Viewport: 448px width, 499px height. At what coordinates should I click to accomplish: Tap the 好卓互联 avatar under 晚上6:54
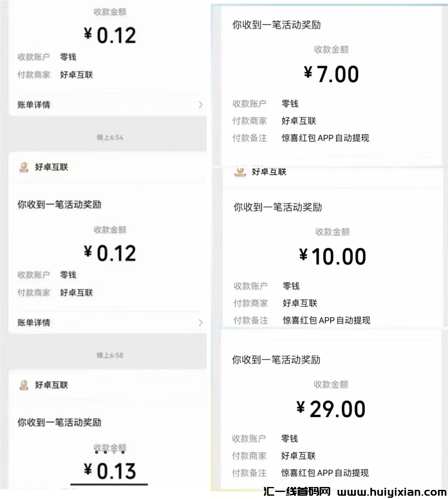[x=24, y=167]
